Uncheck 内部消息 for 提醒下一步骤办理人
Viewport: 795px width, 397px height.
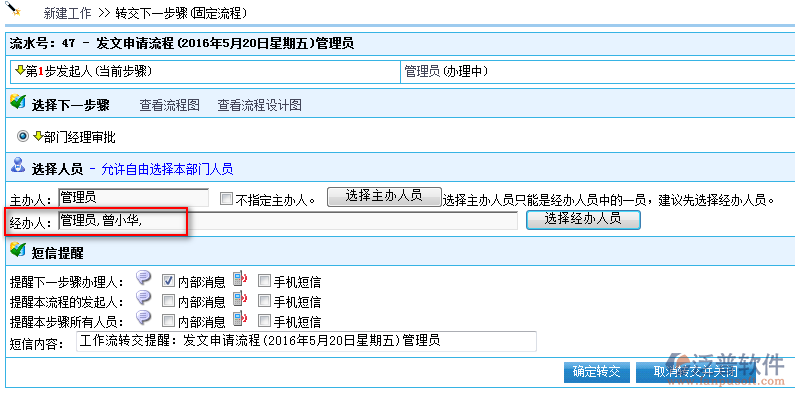tap(168, 280)
